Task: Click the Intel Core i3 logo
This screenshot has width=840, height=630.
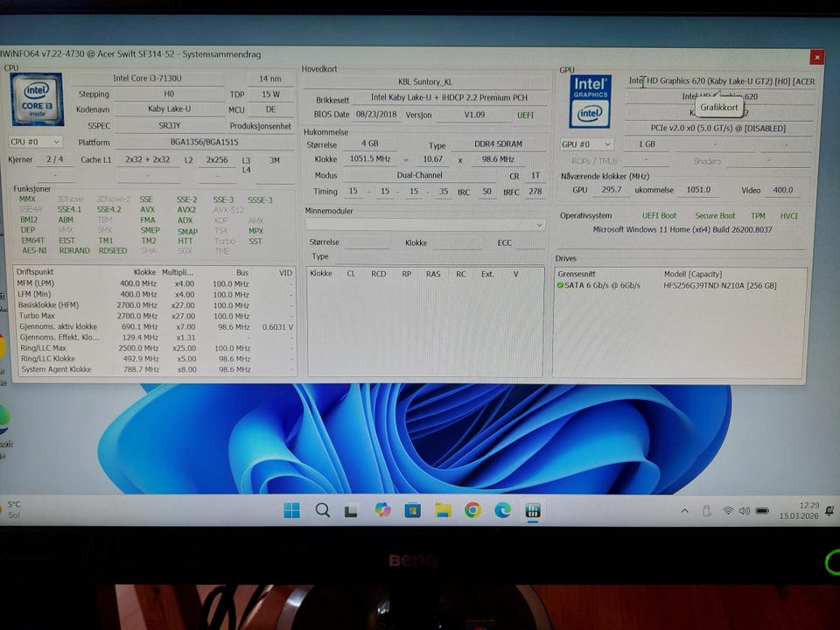Action: [x=37, y=99]
